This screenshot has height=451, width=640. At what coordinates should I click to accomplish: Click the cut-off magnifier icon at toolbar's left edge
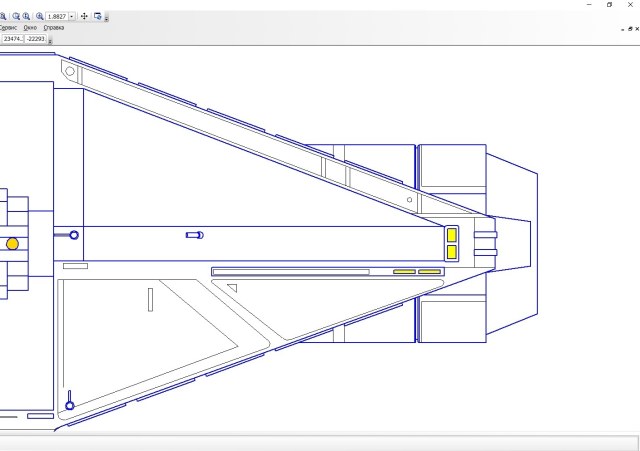(3, 16)
